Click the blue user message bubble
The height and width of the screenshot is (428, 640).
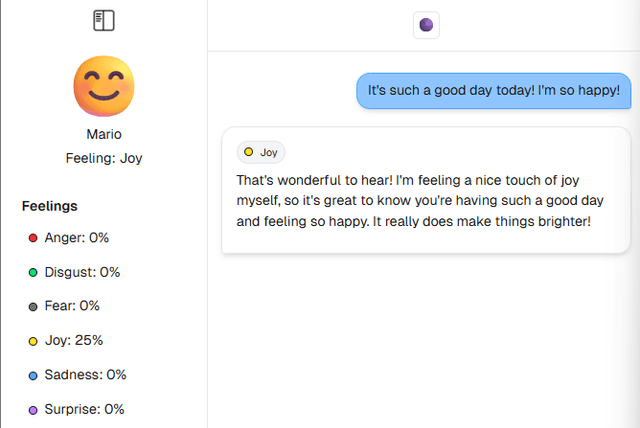pos(494,91)
